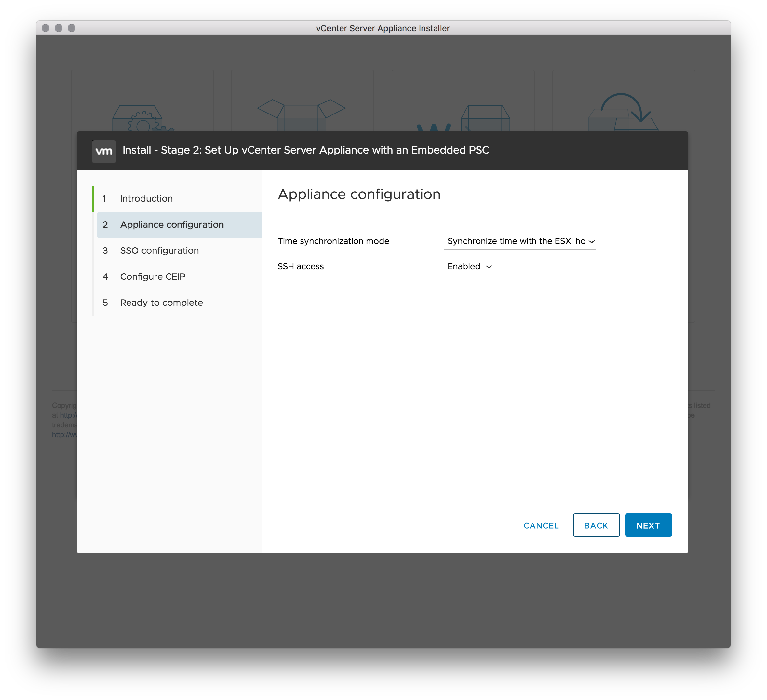Click the Migrate box icon in background
The height and width of the screenshot is (700, 767).
point(464,118)
